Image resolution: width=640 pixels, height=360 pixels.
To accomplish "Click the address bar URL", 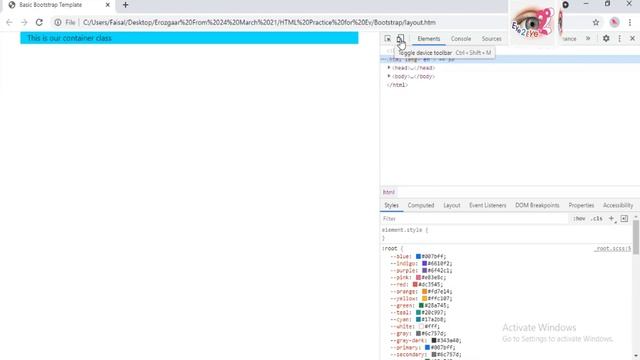I will (x=259, y=22).
